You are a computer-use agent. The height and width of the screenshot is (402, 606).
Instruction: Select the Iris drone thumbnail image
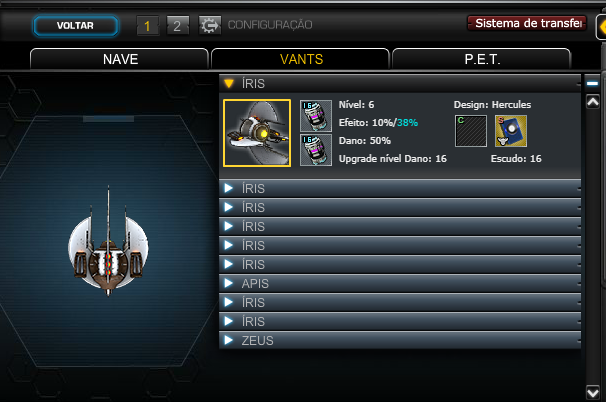(257, 133)
